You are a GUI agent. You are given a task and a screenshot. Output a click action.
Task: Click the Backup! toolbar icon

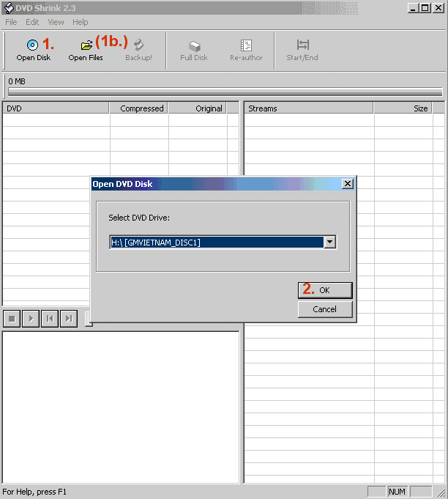pos(138,45)
